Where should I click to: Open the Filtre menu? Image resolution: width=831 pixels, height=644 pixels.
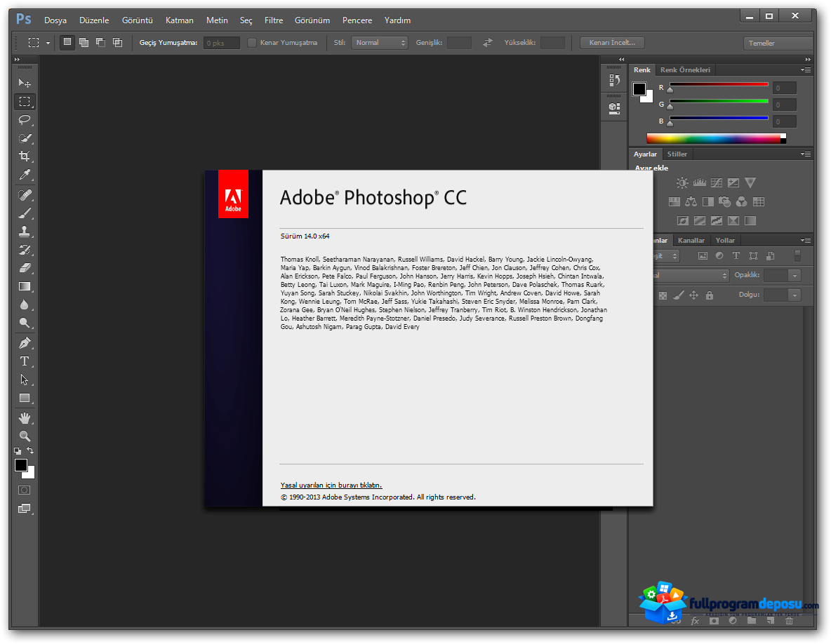pyautogui.click(x=274, y=20)
